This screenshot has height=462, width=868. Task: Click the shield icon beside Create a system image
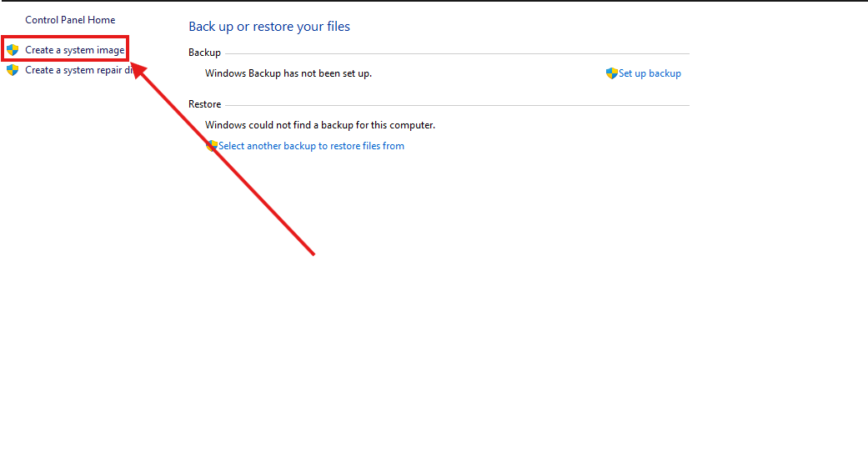[13, 50]
